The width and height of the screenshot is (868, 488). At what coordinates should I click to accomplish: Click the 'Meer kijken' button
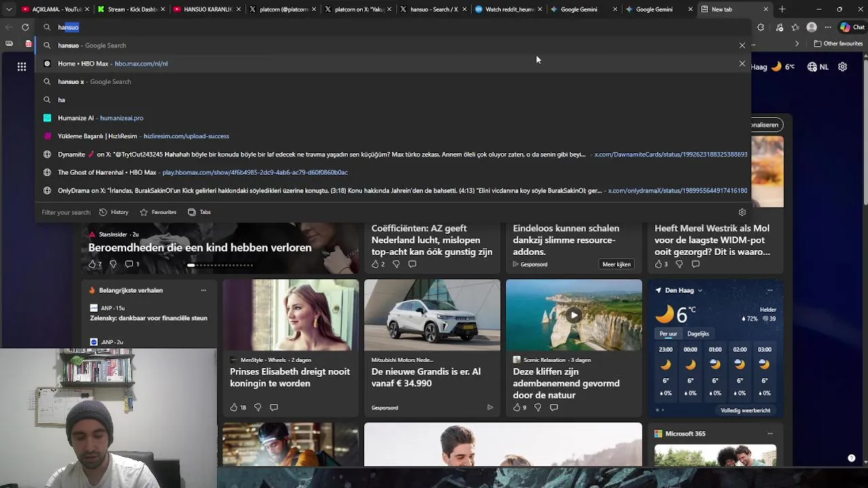tap(616, 264)
